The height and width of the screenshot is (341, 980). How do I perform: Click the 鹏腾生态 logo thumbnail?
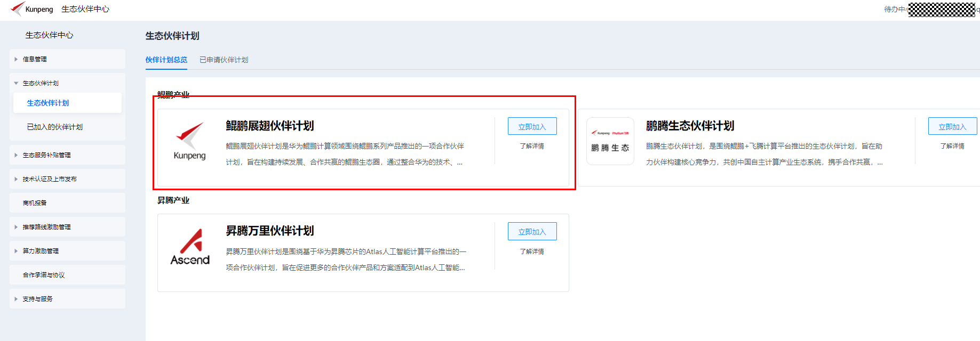coord(610,141)
